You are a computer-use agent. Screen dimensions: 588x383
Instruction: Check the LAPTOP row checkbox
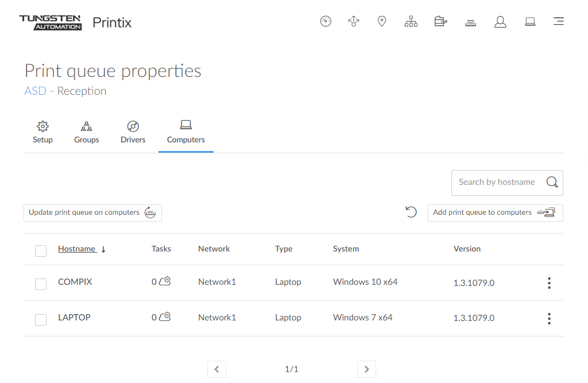(41, 319)
